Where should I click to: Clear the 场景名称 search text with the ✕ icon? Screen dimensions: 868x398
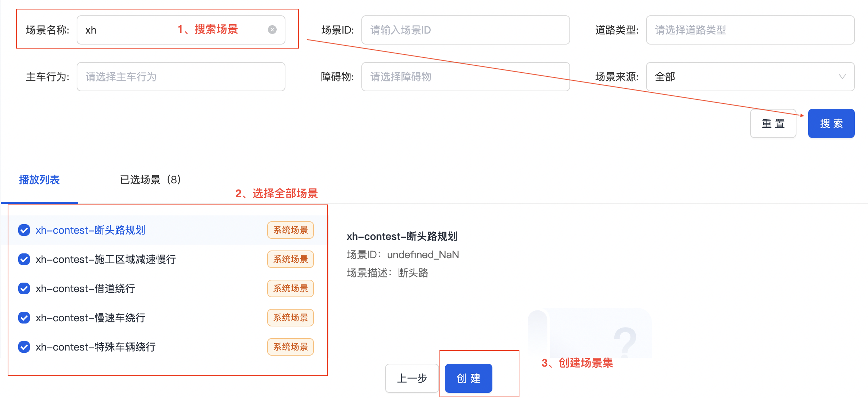(x=272, y=30)
